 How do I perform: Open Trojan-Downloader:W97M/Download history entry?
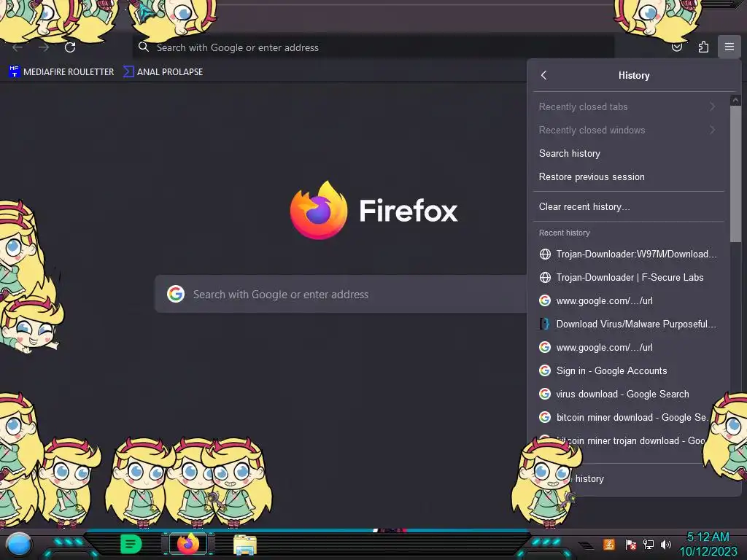(628, 254)
